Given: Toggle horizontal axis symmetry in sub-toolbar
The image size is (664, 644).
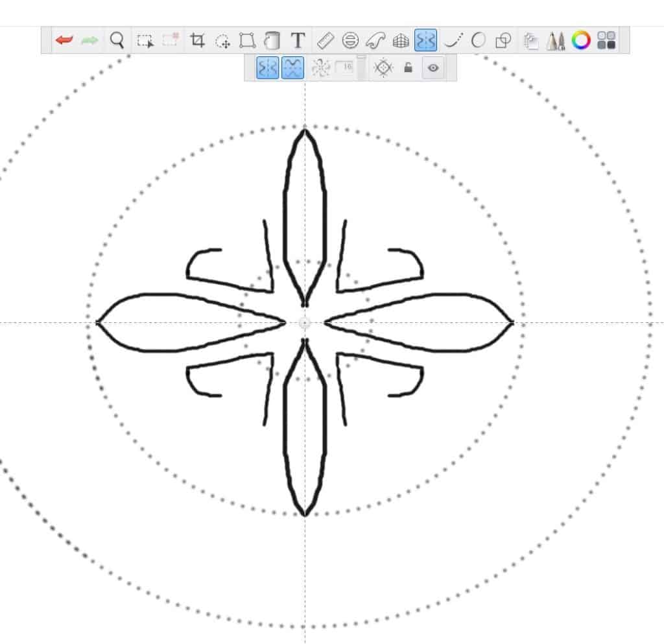Looking at the screenshot, I should coord(292,67).
